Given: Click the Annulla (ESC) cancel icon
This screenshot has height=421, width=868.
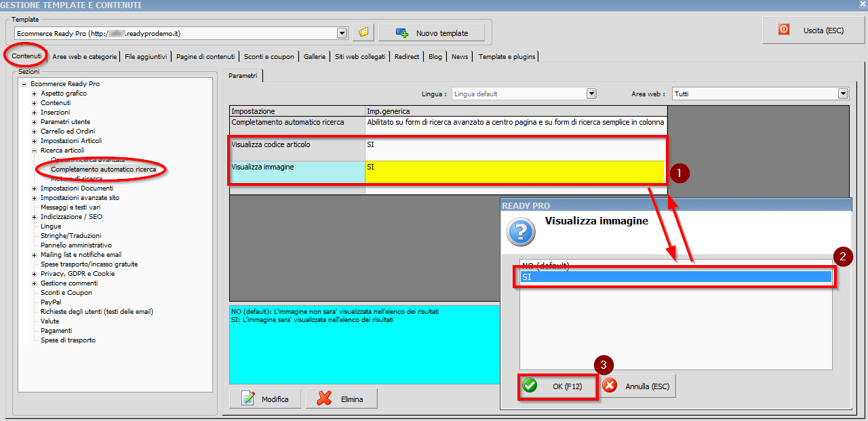Looking at the screenshot, I should coord(610,386).
